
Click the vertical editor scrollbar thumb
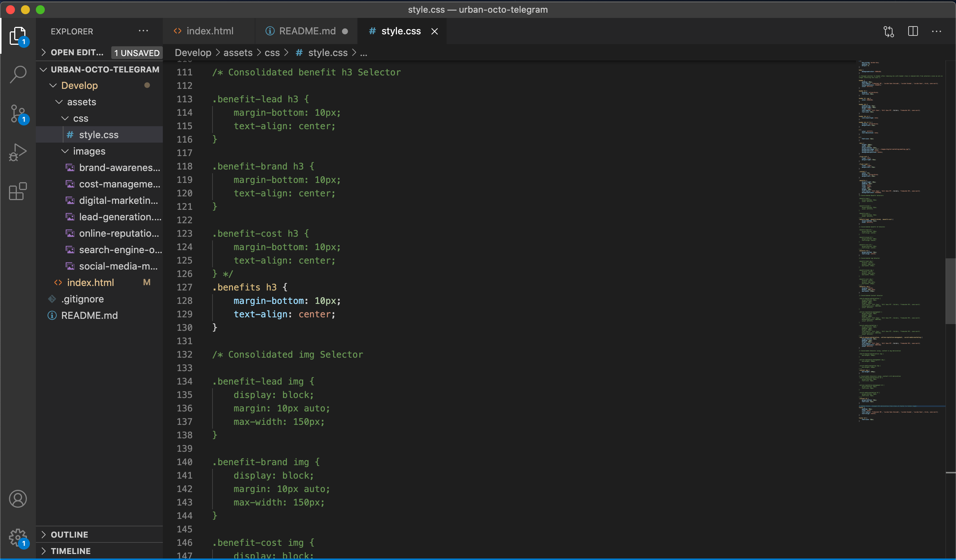tap(950, 291)
